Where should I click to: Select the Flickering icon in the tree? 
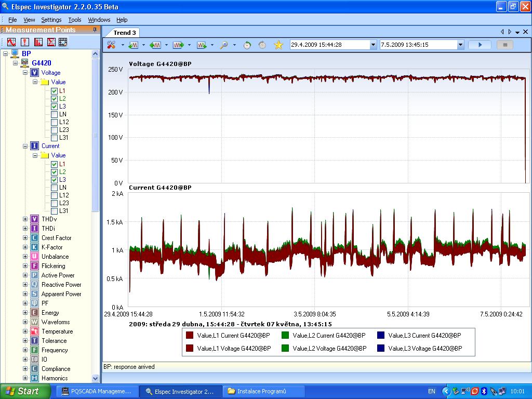coord(35,265)
